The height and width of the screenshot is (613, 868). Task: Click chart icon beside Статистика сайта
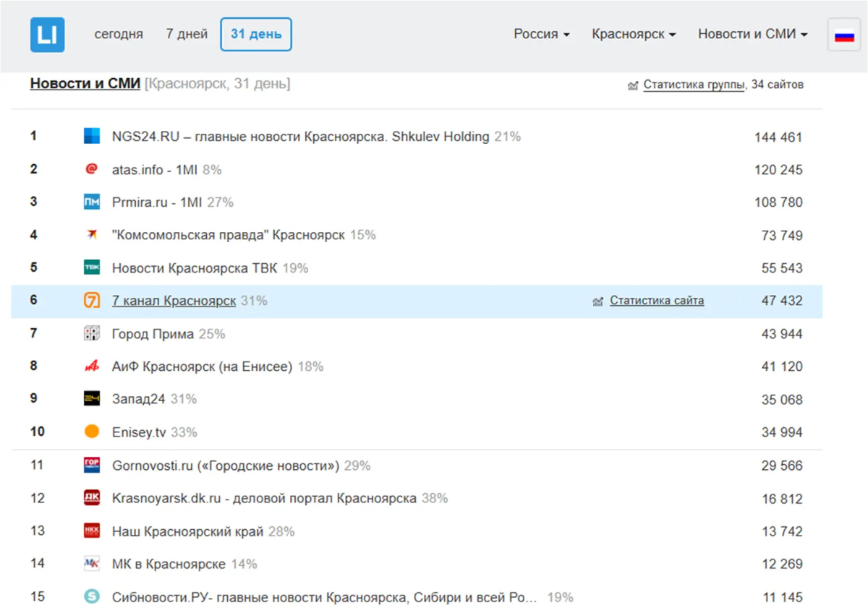(597, 301)
